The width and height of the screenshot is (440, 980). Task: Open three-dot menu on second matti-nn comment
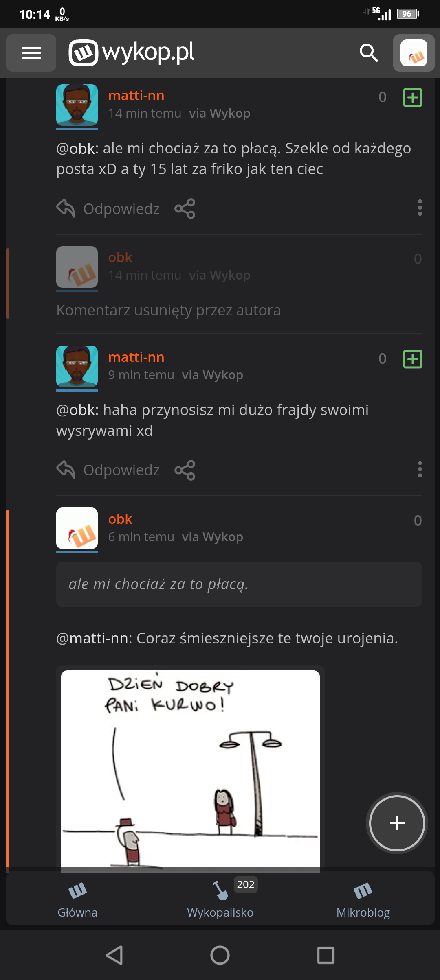click(x=420, y=470)
